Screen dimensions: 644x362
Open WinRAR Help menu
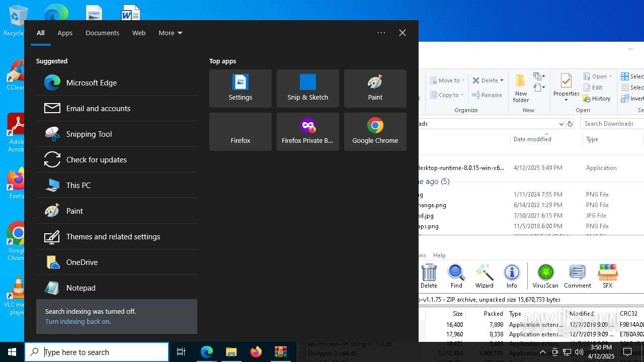coord(439,255)
